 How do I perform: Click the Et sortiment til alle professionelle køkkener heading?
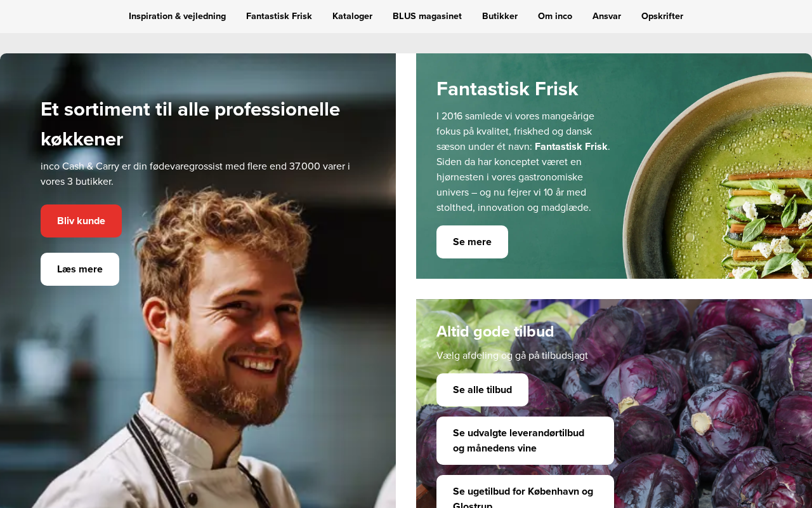tap(190, 124)
